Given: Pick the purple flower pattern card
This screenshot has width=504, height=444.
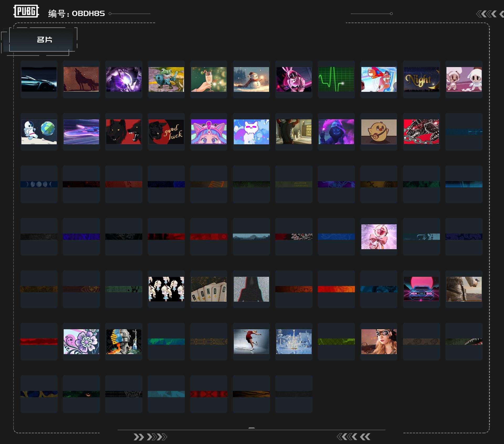Looking at the screenshot, I should click(x=81, y=341).
